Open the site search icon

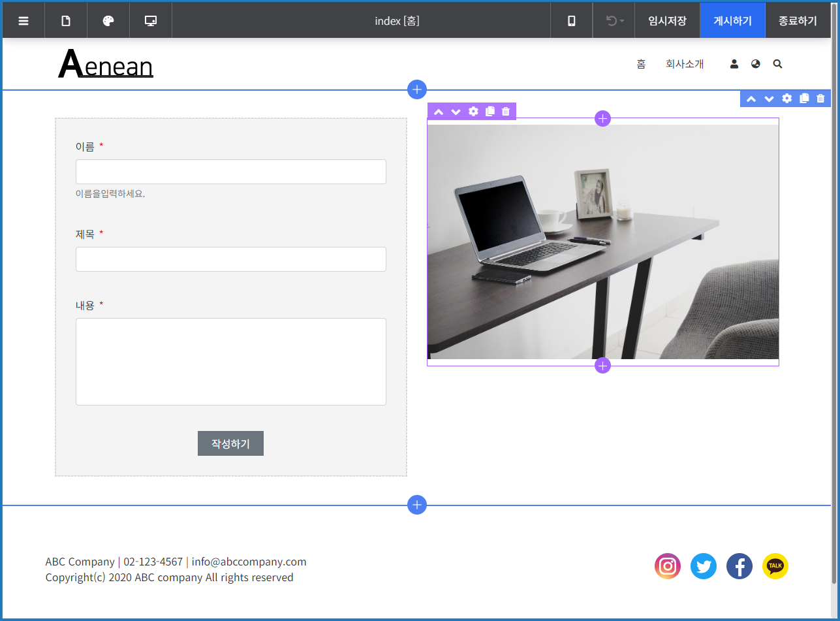tap(777, 63)
